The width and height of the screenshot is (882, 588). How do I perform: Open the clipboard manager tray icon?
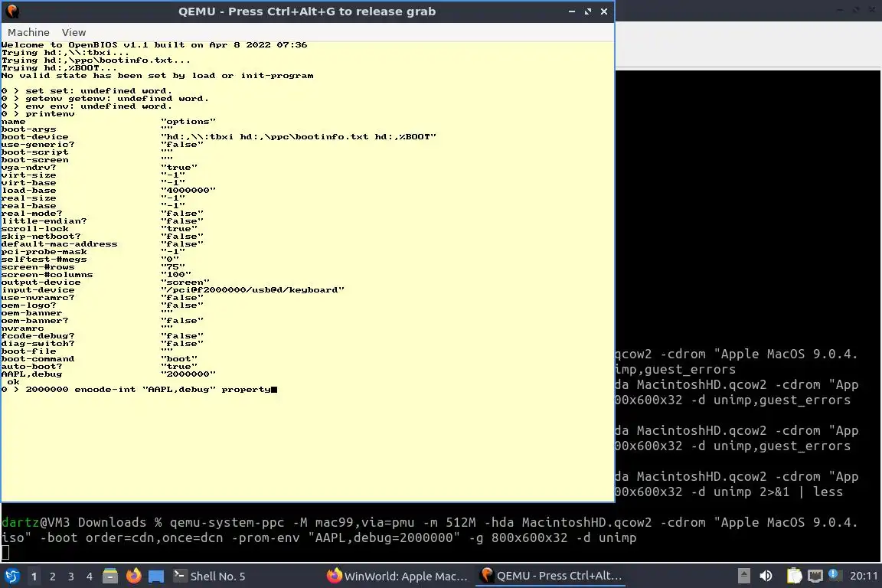pos(794,576)
